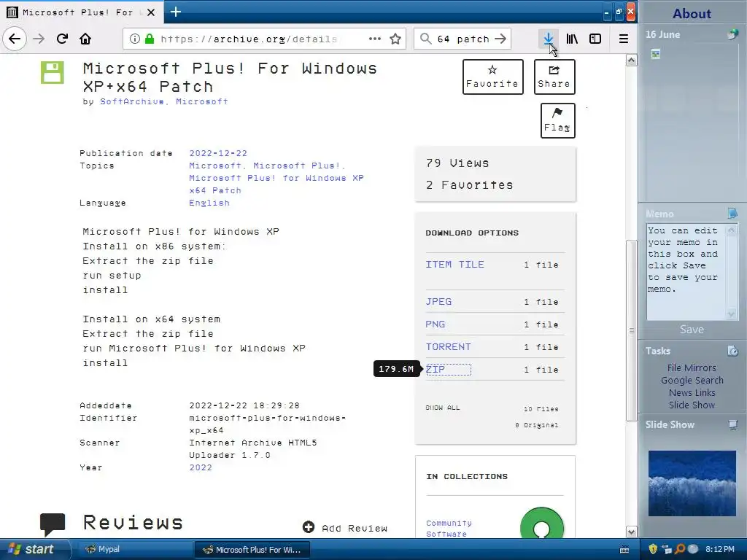
Task: Submit search with the arrow button
Action: tap(500, 39)
